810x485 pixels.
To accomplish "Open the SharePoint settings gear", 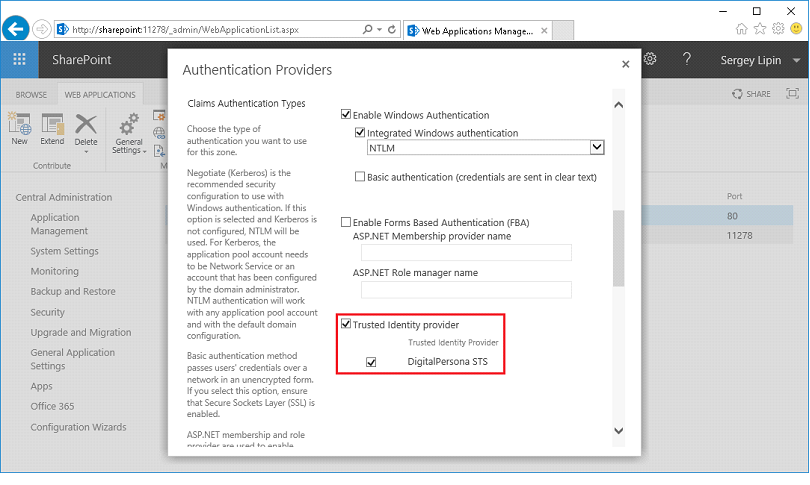I will click(x=649, y=60).
